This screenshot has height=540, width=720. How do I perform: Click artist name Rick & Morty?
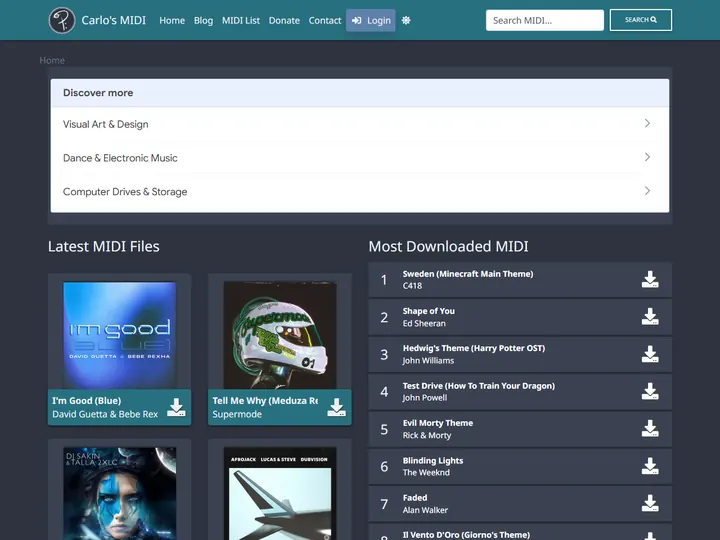(427, 435)
